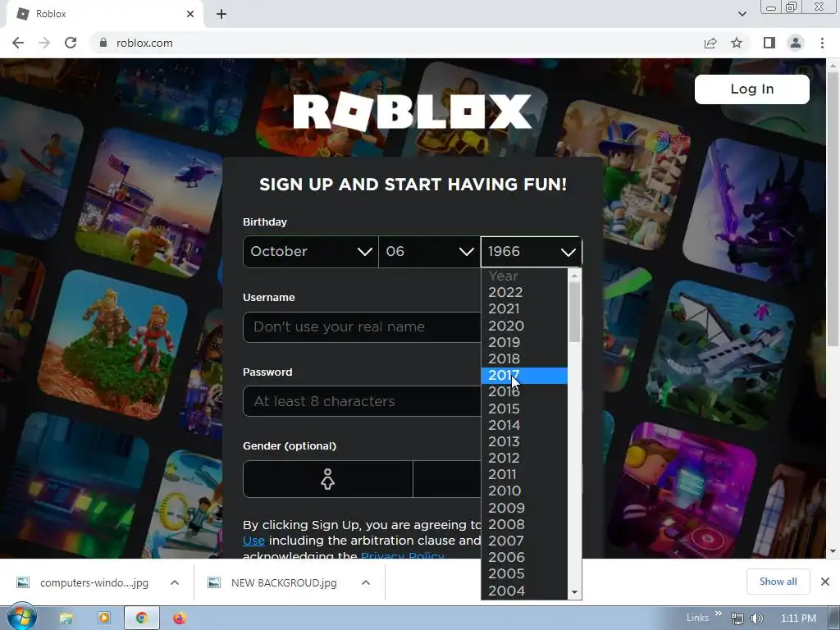The height and width of the screenshot is (630, 840).
Task: Open Firefox from the taskbar
Action: point(180,619)
